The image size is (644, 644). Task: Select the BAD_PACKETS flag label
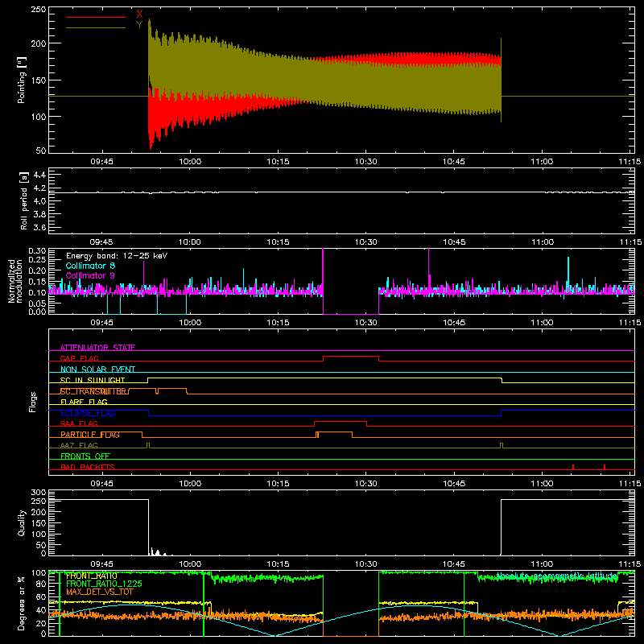[88, 467]
